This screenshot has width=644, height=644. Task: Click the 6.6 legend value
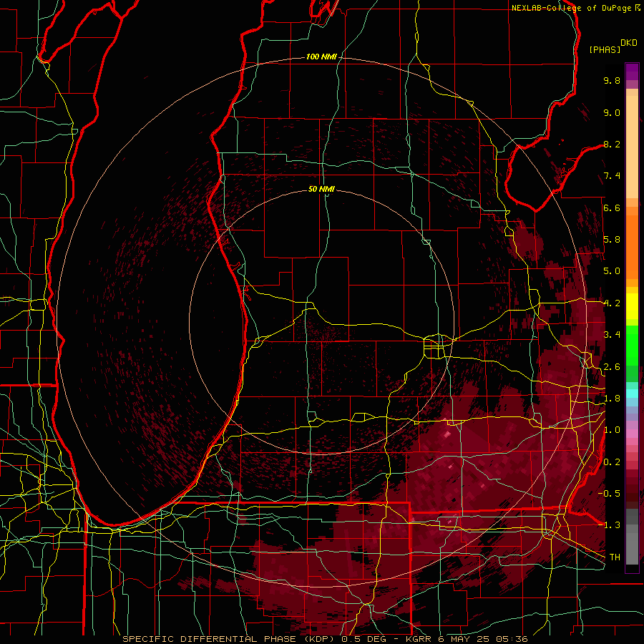612,208
